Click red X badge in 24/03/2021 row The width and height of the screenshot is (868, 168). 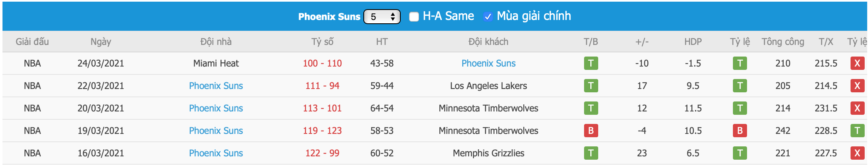tap(857, 63)
